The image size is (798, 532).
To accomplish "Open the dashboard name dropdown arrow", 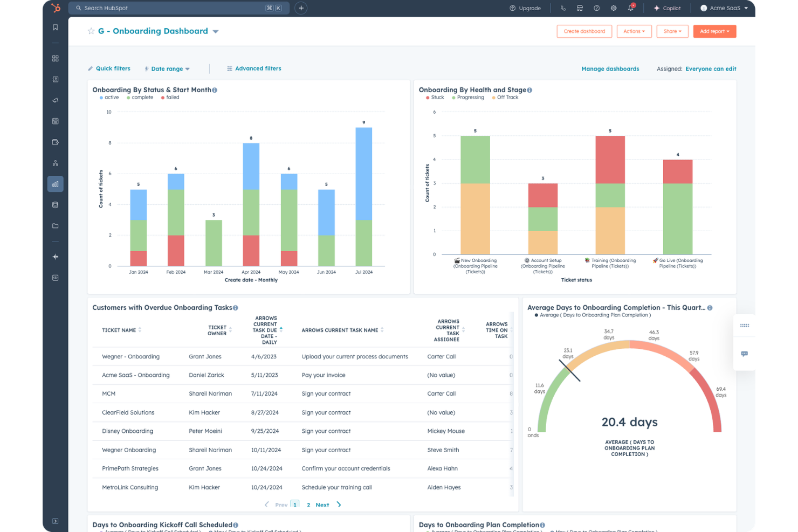I will [x=216, y=32].
